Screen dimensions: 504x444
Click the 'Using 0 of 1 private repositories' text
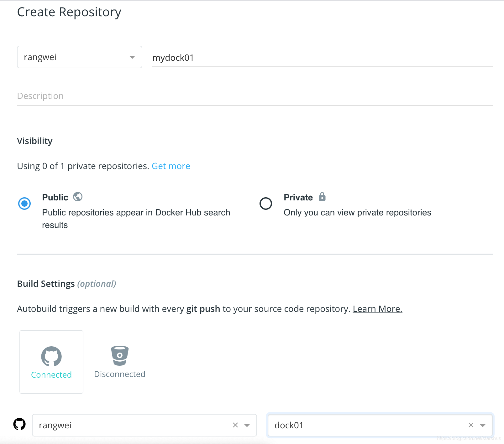point(83,166)
